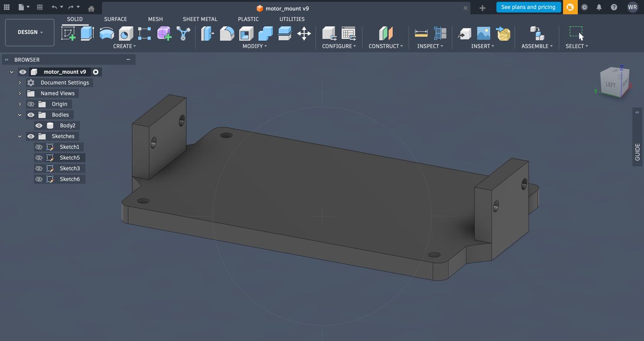Viewport: 644px width, 341px height.
Task: Click the Create Form purple box icon
Action: point(164,33)
